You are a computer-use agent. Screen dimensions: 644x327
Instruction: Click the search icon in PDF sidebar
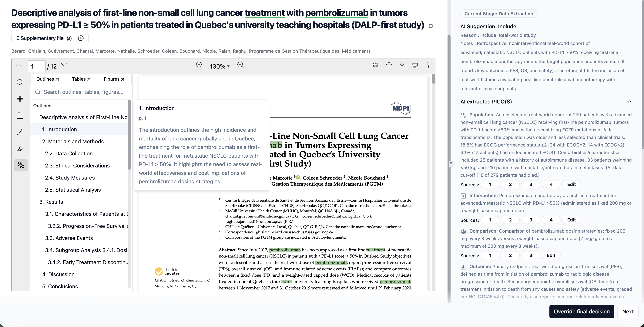click(20, 83)
